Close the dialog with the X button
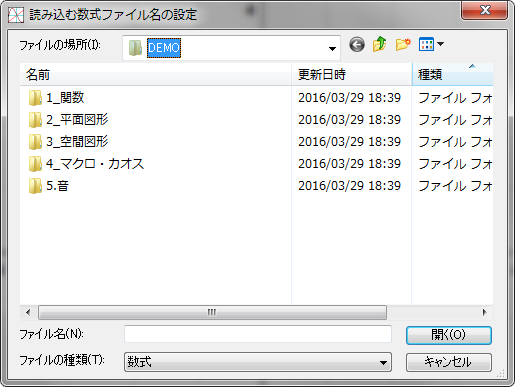This screenshot has height=387, width=515. pyautogui.click(x=485, y=10)
